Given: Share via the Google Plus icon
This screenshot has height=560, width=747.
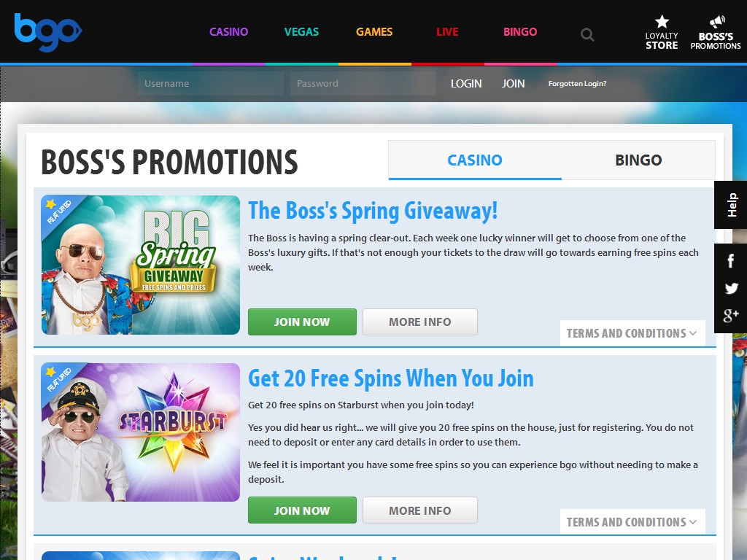Looking at the screenshot, I should tap(731, 315).
